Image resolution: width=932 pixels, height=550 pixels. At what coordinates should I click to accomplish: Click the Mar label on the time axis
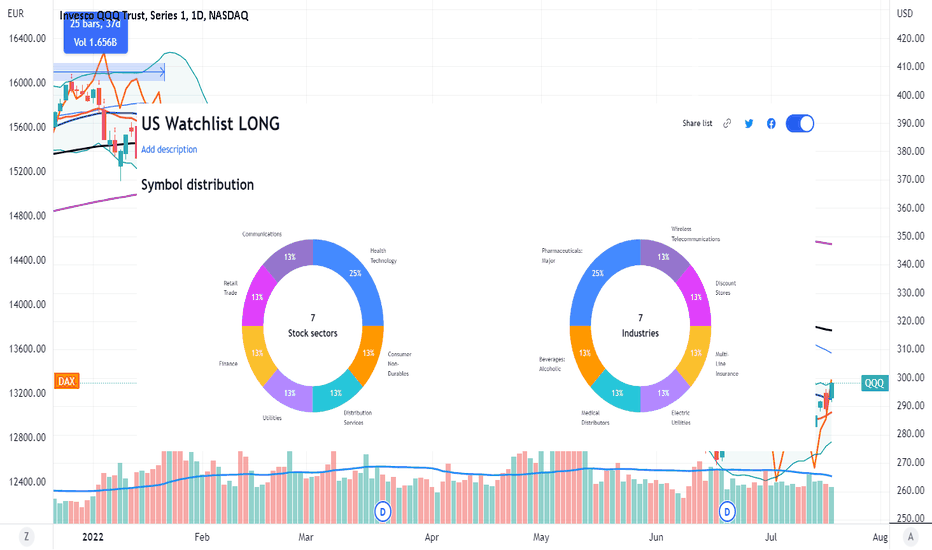coord(306,537)
